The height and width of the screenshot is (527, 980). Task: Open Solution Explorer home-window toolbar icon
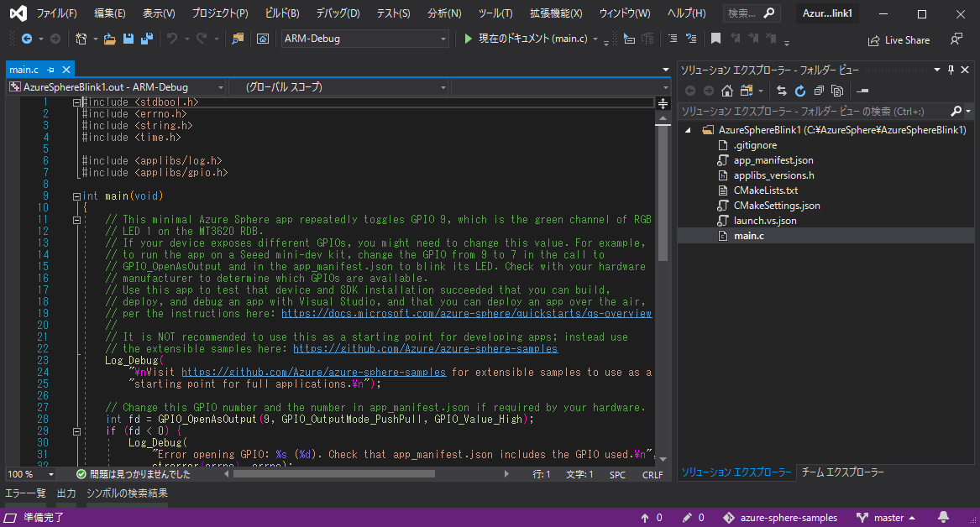[x=263, y=39]
